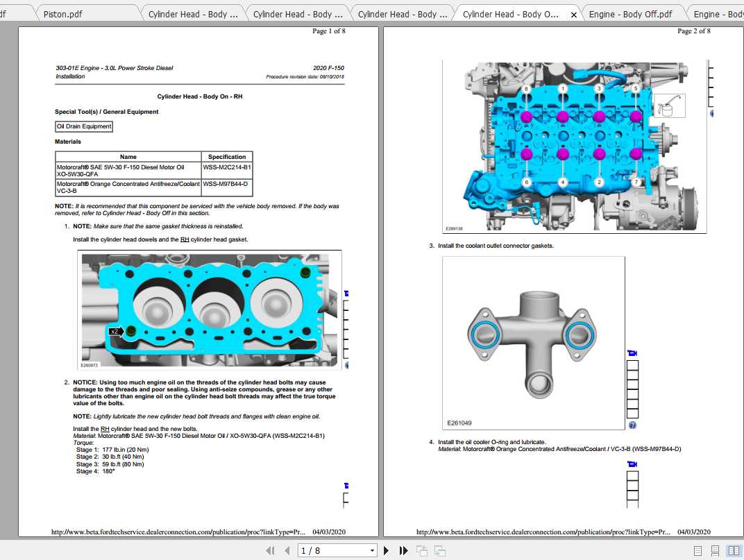Select the active Cylinder Head - Body O... tab
Screen dimensions: 744x560
[x=511, y=15]
